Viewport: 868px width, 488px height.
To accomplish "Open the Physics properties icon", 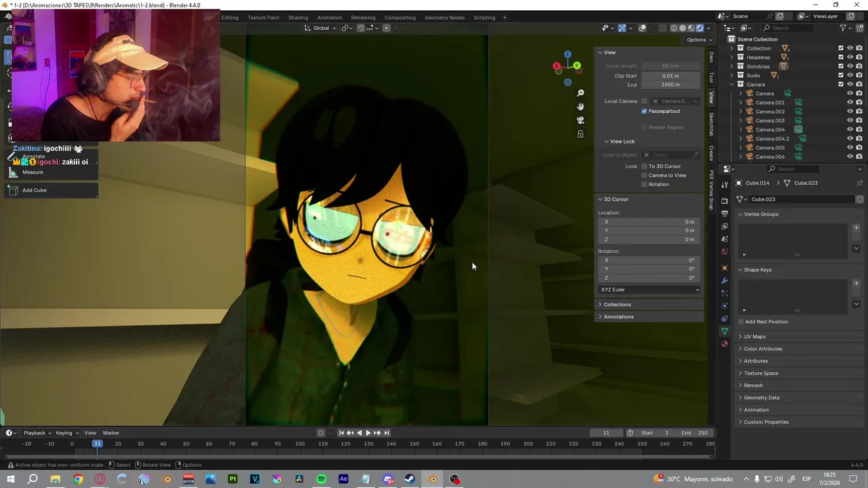I will pos(724,306).
